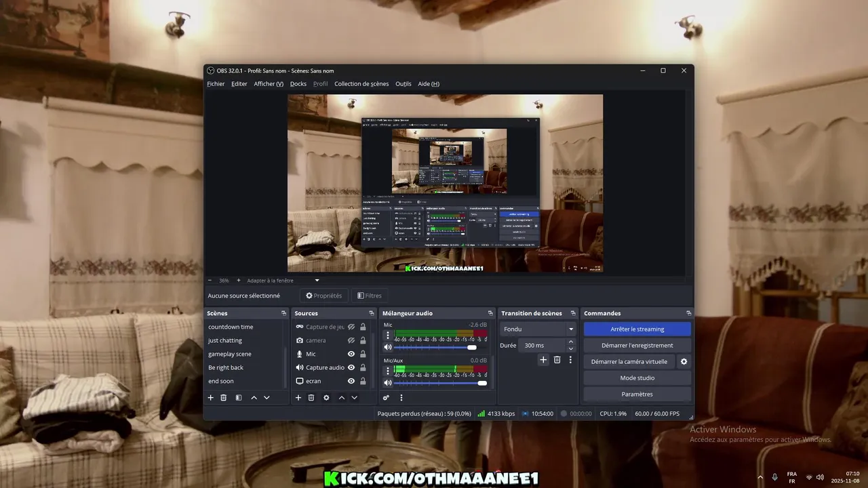The height and width of the screenshot is (488, 868).
Task: Increase the transition duration stepper
Action: point(571,342)
